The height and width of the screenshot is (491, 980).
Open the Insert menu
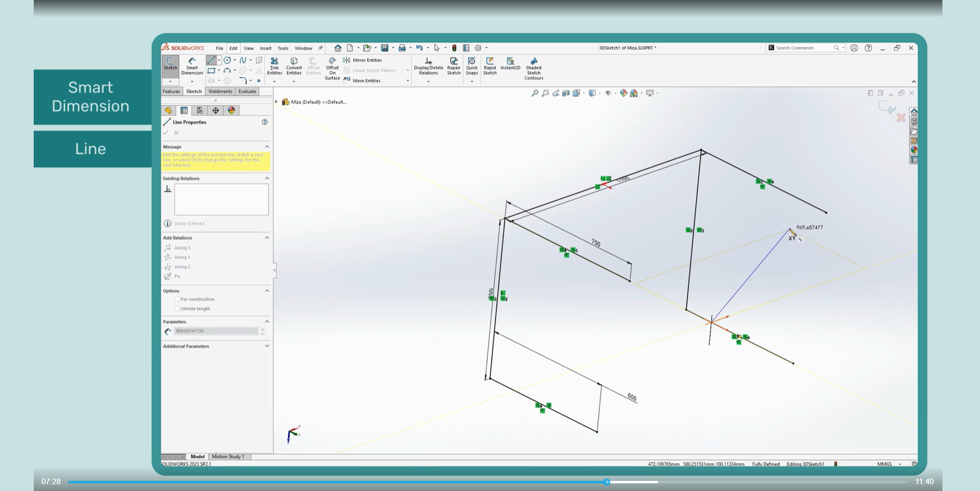265,48
